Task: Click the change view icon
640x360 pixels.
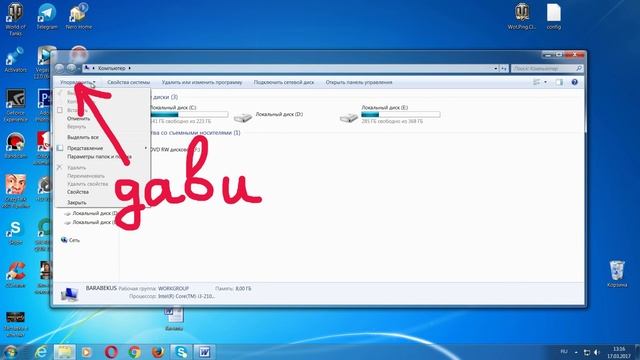Action: point(537,82)
